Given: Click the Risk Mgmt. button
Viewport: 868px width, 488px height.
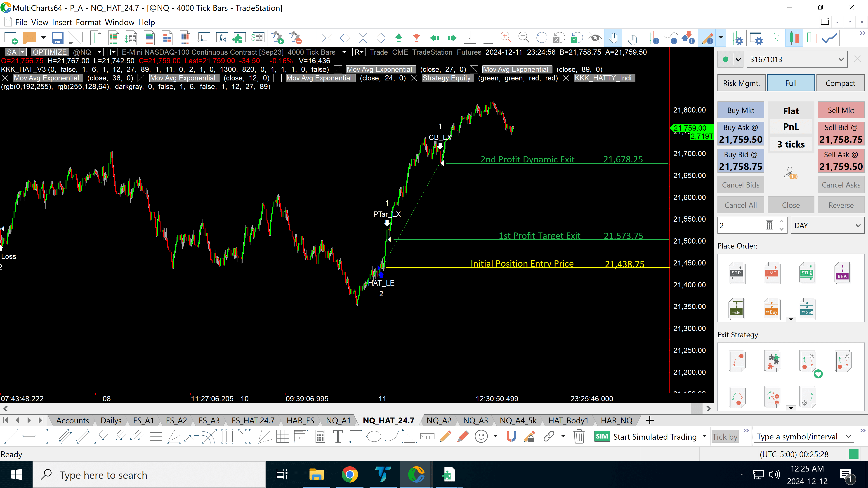Looking at the screenshot, I should (741, 83).
